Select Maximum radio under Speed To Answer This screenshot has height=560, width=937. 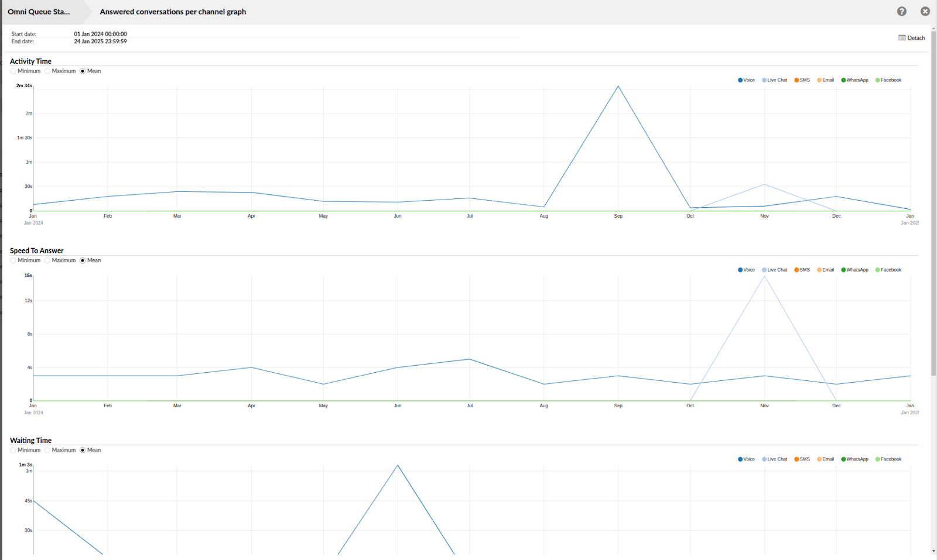(x=47, y=260)
